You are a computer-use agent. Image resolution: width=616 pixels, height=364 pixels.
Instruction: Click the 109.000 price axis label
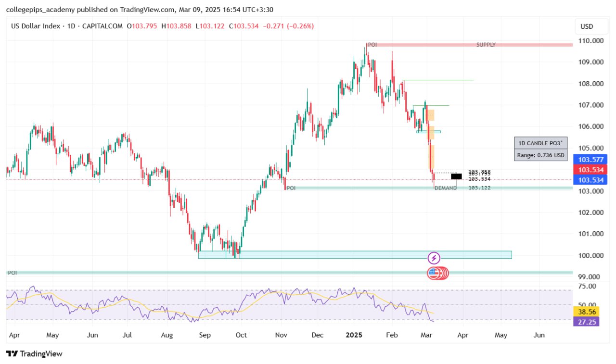pyautogui.click(x=590, y=62)
